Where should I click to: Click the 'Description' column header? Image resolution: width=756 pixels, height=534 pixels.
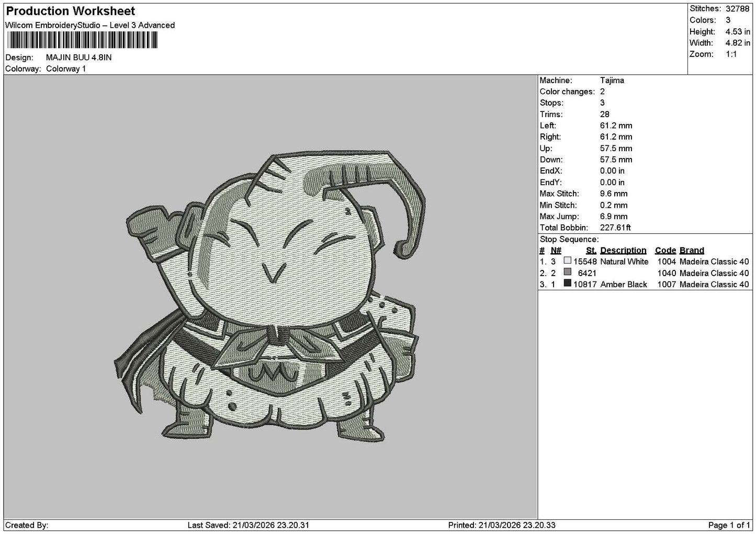click(623, 251)
